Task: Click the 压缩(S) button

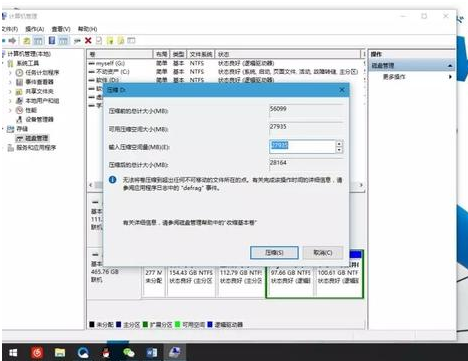Action: 274,253
